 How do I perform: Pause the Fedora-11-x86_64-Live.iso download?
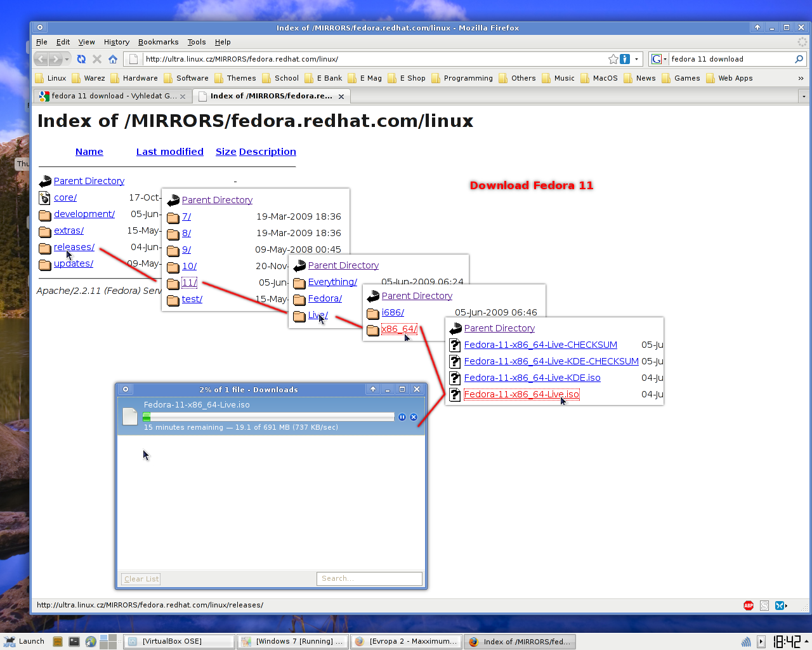point(402,417)
